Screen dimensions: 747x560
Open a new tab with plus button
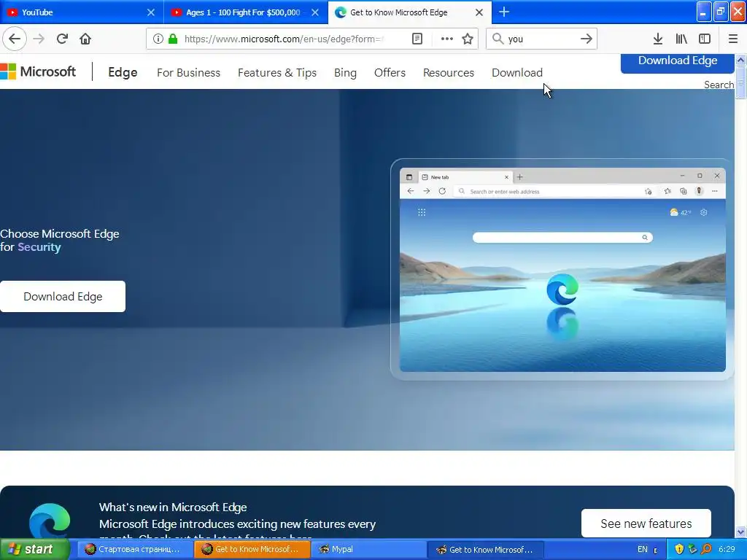(503, 12)
